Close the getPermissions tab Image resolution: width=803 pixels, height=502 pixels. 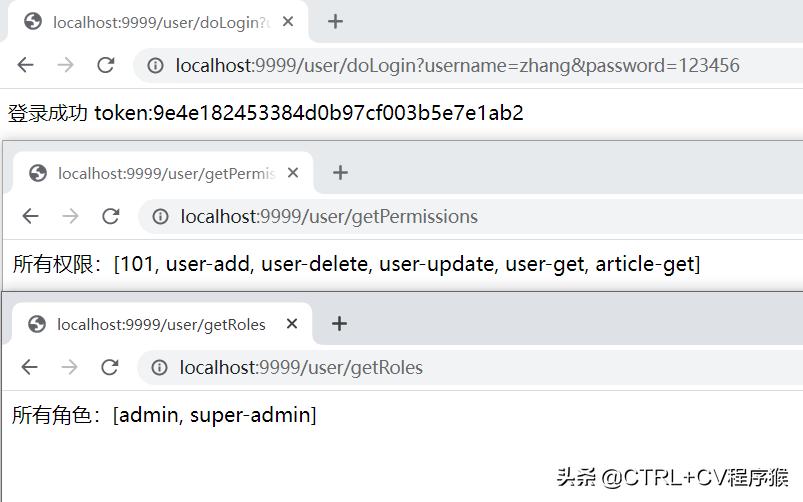pos(293,173)
